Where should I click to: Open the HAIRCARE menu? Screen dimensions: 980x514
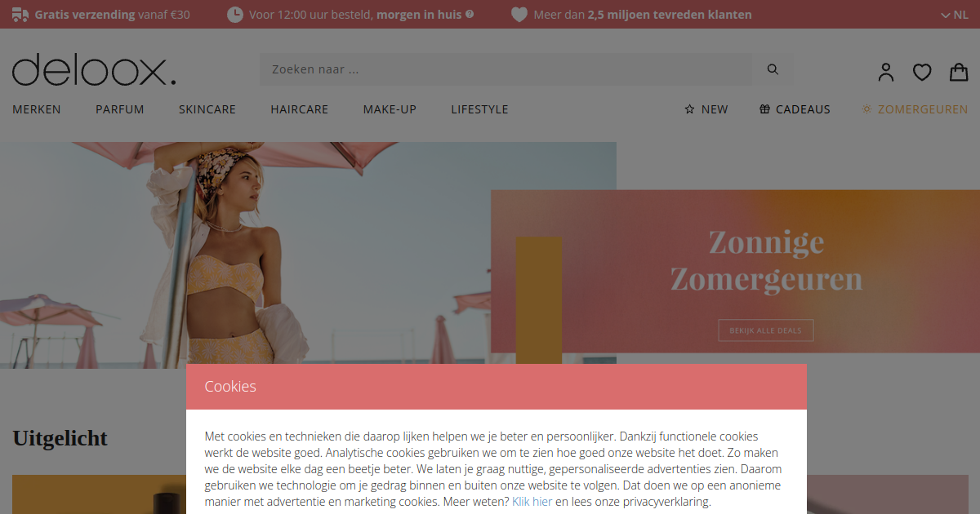coord(300,109)
